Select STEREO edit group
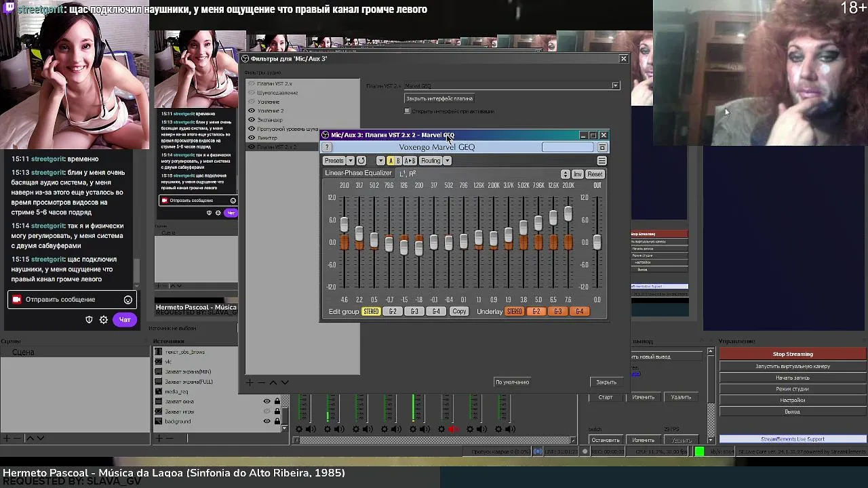The height and width of the screenshot is (488, 868). tap(371, 312)
